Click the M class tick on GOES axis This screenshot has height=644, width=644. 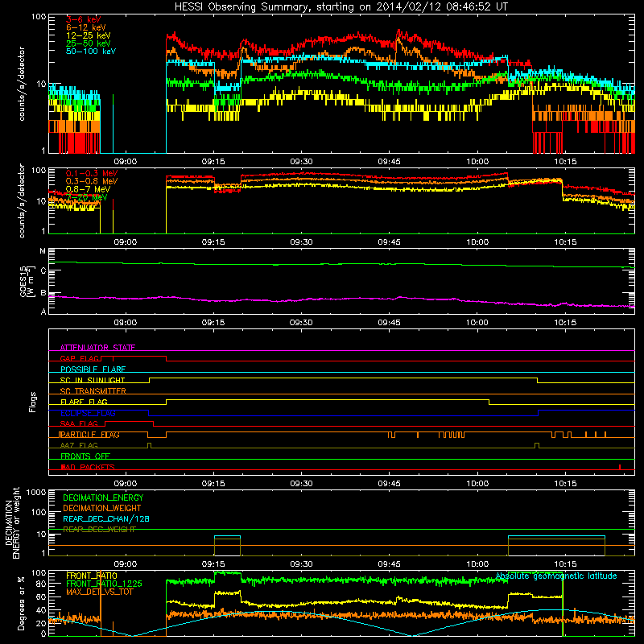43,251
